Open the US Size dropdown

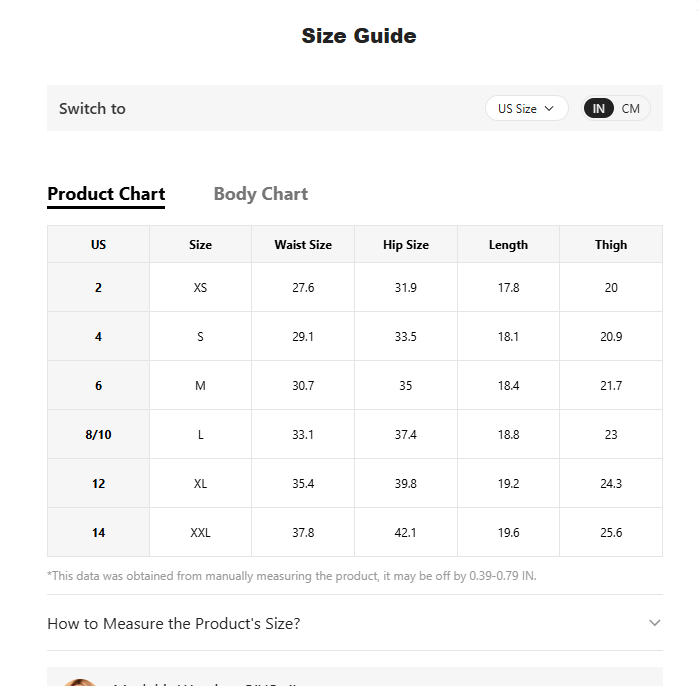coord(527,108)
